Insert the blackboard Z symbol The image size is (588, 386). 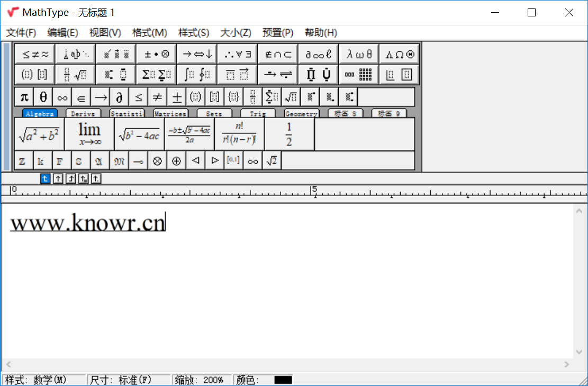[24, 160]
